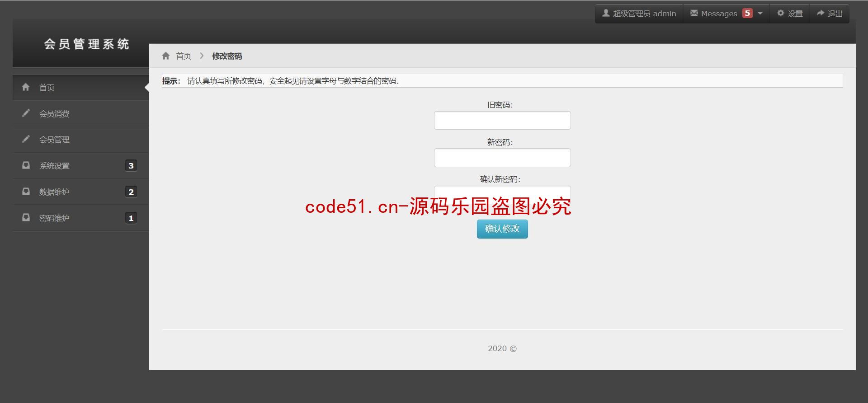Click the 确认修改 button
This screenshot has width=868, height=403.
point(502,229)
